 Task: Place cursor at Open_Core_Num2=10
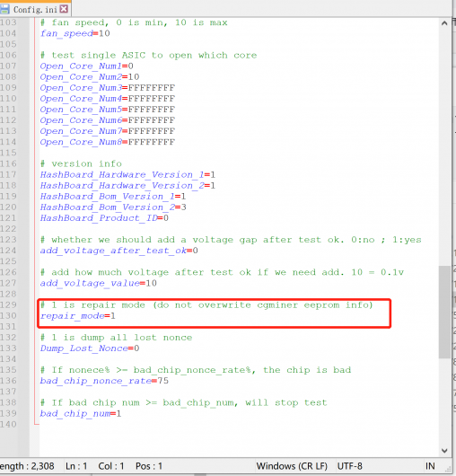pos(90,77)
